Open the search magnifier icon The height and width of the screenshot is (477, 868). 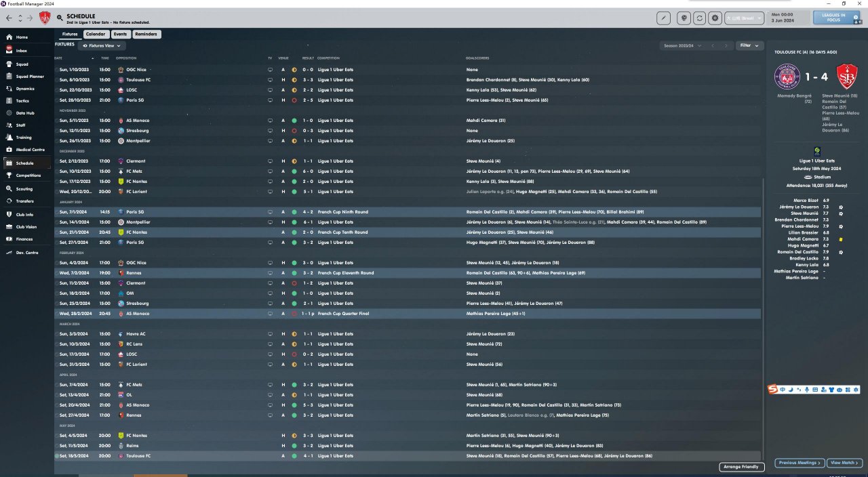coord(60,18)
